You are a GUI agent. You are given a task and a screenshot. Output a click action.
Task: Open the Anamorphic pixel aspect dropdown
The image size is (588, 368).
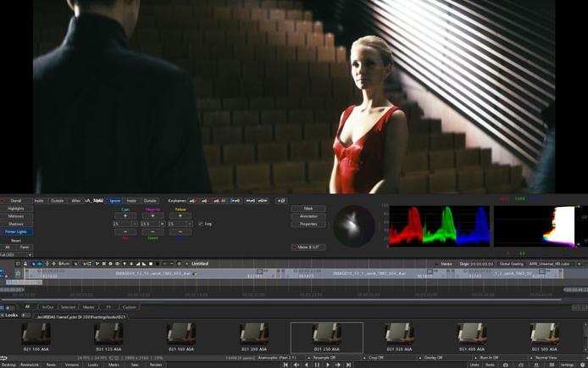(x=284, y=358)
